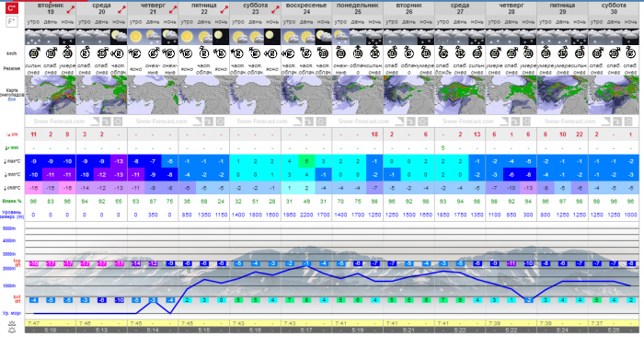Switch temperature units to Celsius

[12, 8]
